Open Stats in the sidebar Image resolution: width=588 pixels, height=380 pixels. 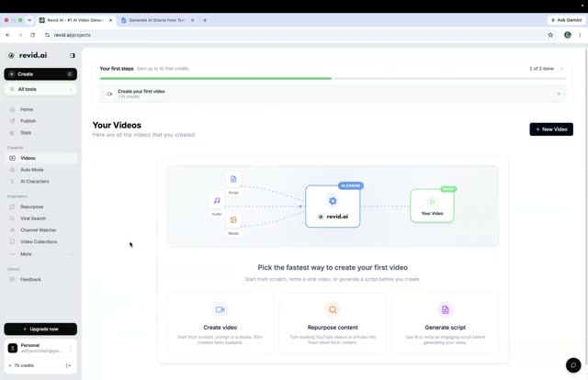26,133
